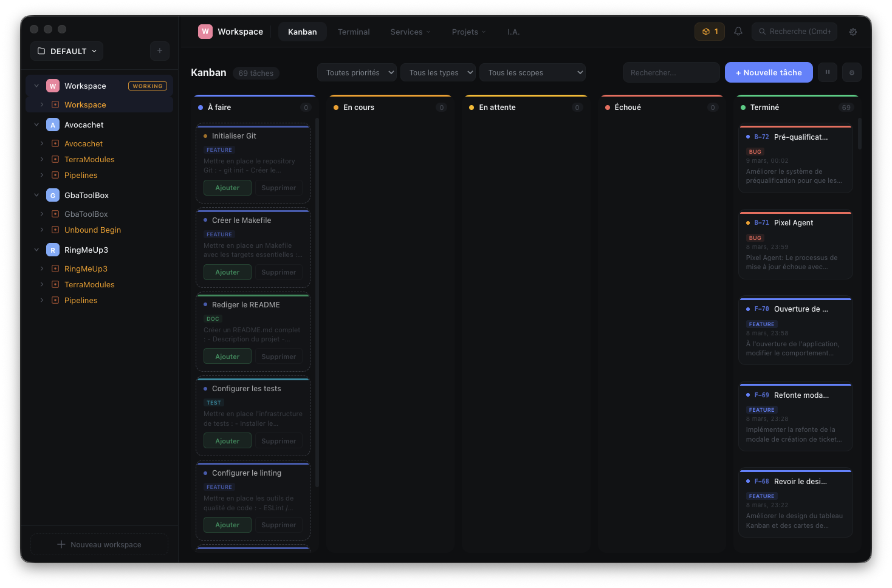Click the Kanban board gear icon
Viewport: 892px width, 588px height.
point(851,72)
